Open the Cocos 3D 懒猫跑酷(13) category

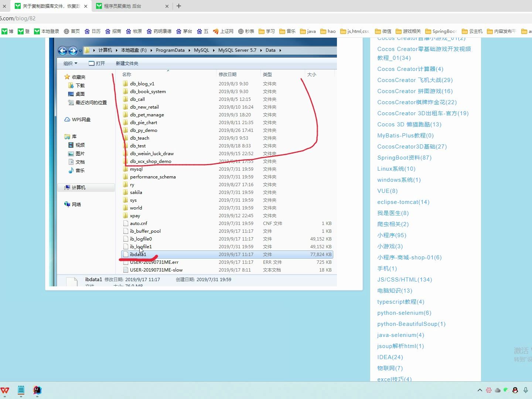409,125
